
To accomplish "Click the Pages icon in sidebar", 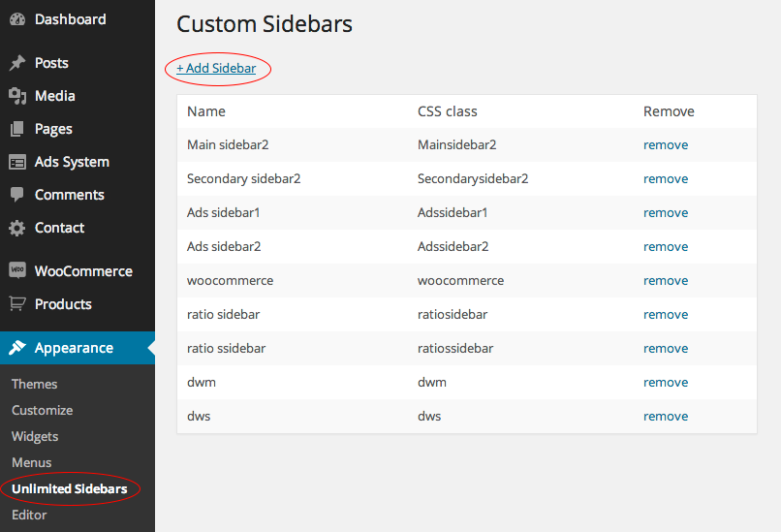I will click(17, 129).
